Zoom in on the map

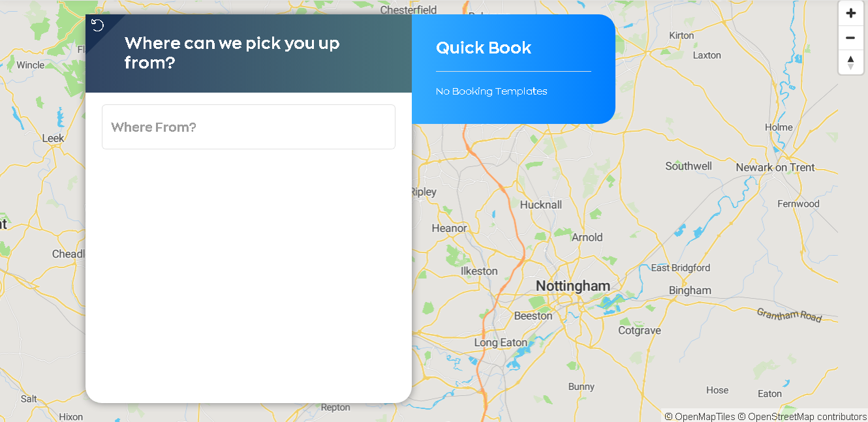click(850, 14)
